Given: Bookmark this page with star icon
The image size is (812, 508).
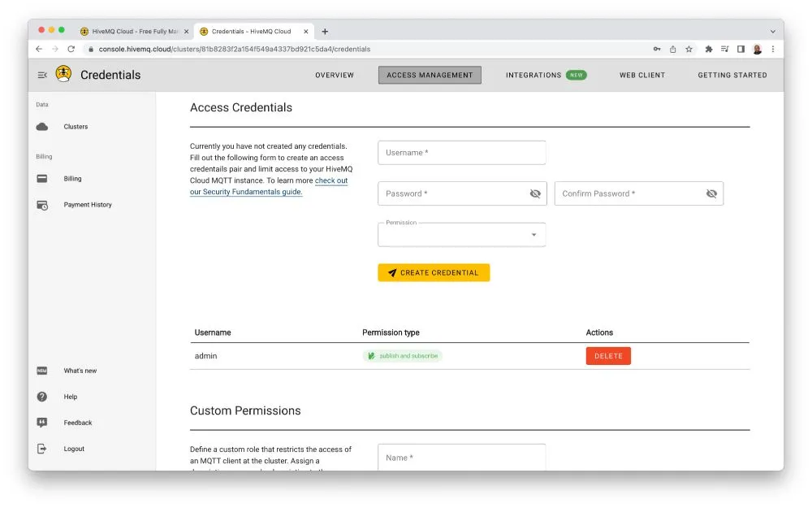Looking at the screenshot, I should (689, 49).
